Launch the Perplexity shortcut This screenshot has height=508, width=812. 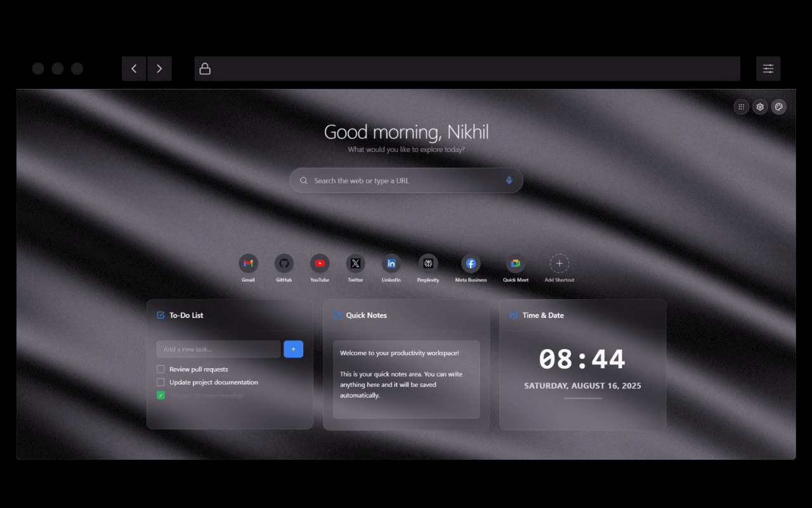428,263
